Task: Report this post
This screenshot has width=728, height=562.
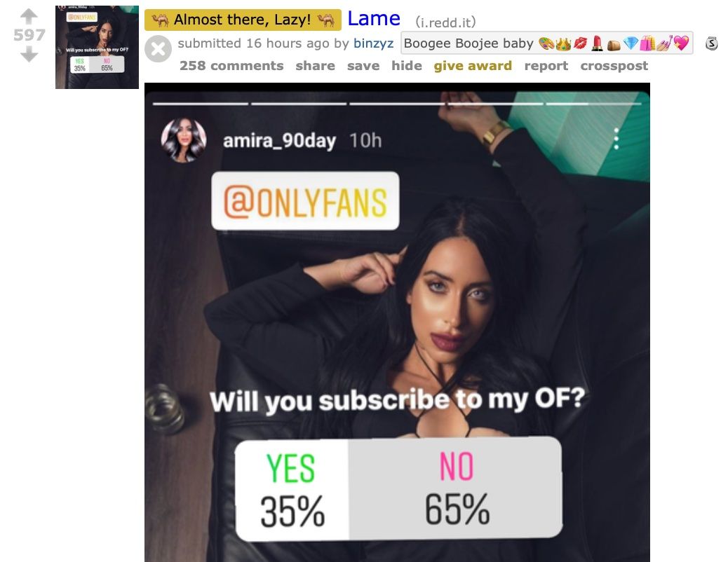Action: (546, 65)
